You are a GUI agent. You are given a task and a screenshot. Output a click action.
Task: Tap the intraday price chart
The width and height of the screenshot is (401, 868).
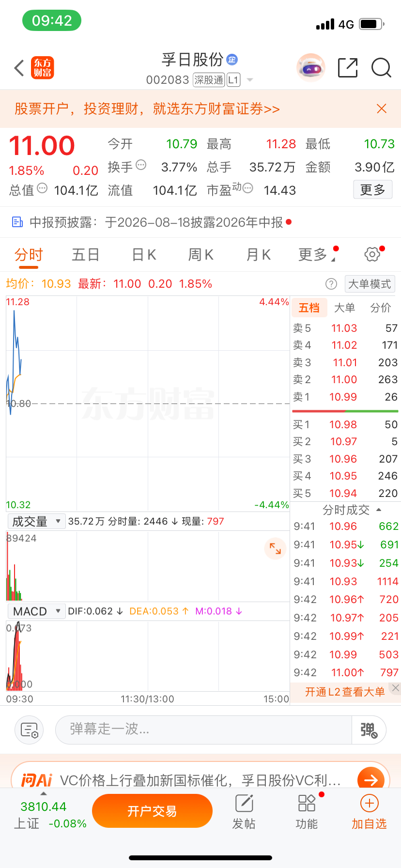[x=148, y=403]
